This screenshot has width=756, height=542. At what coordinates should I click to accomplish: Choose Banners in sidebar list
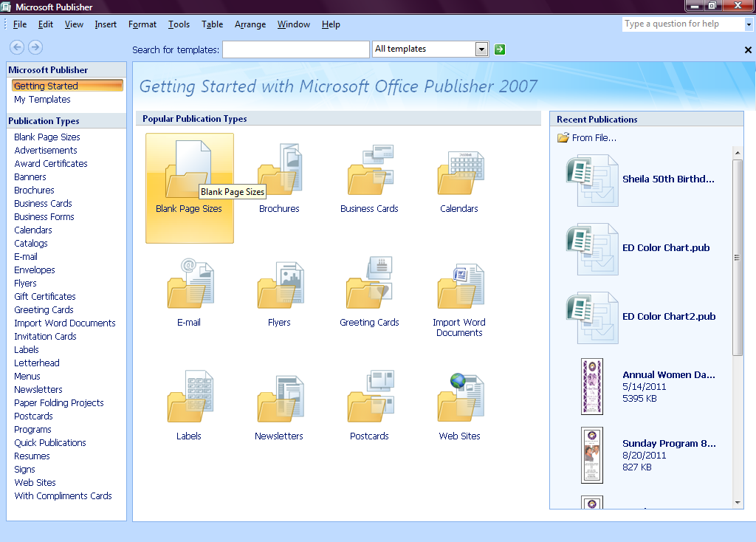(30, 177)
